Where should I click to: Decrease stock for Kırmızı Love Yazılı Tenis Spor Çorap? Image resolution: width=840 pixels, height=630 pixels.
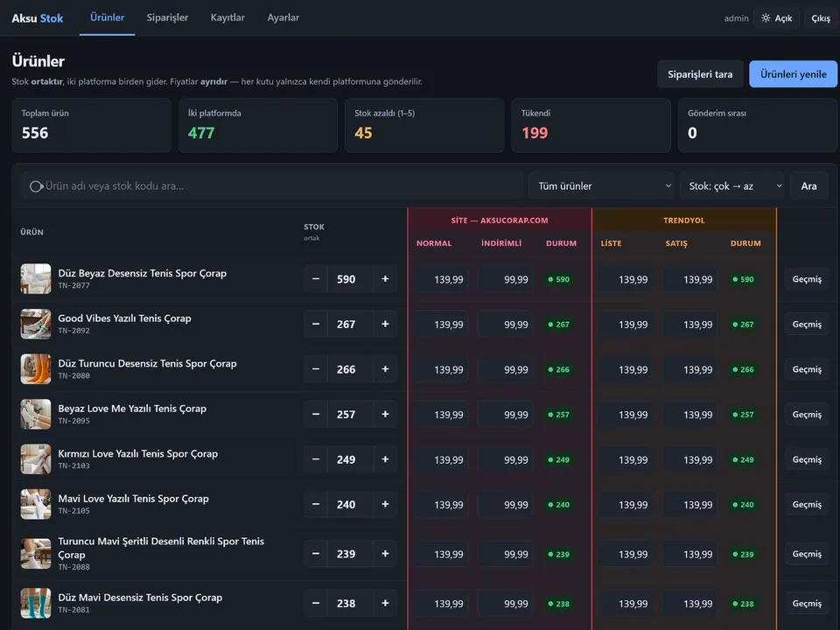(316, 459)
